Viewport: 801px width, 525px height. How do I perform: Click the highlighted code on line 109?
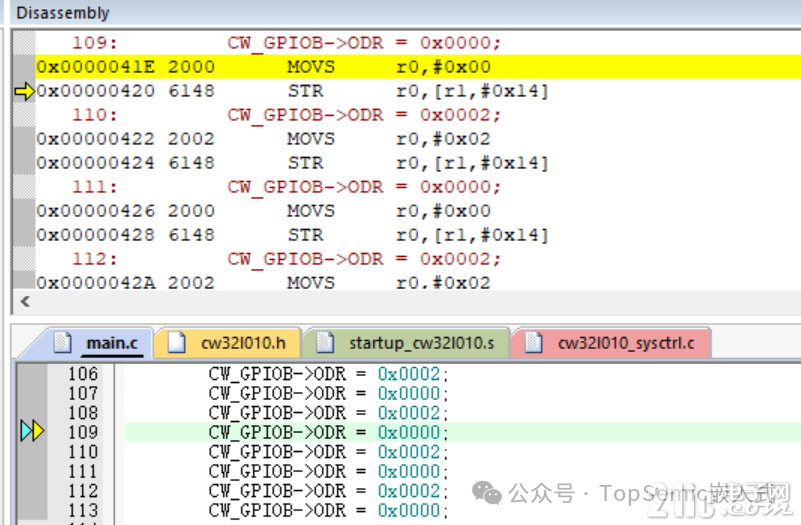[x=328, y=433]
